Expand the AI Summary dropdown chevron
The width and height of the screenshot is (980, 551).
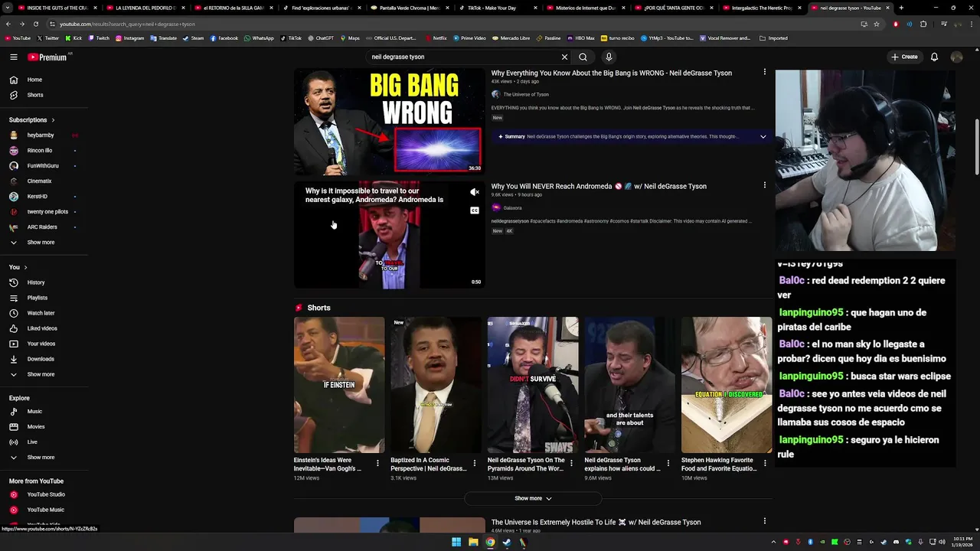coord(763,136)
